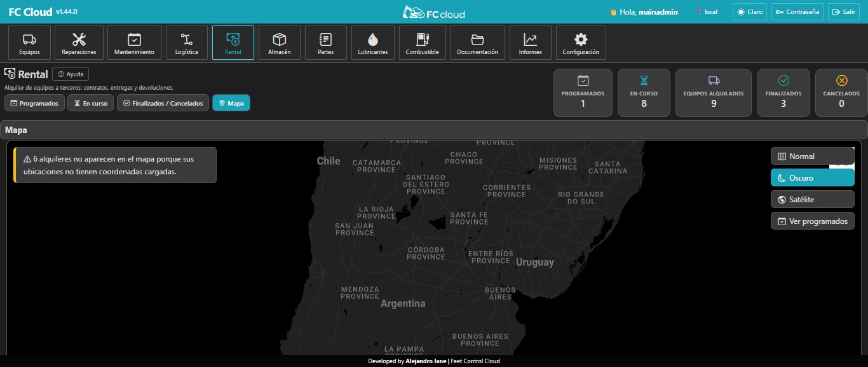868x367 pixels.
Task: Click the Equipos Alquilados truck card
Action: click(x=714, y=93)
